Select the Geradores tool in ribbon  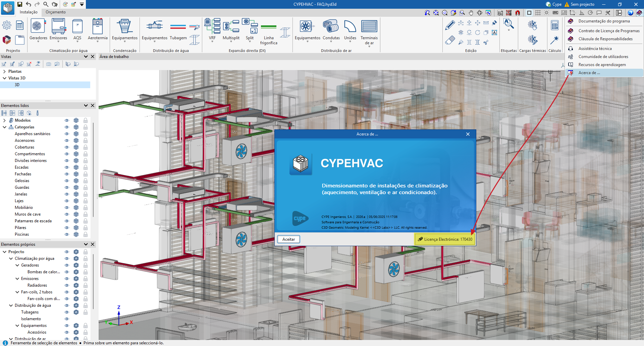(x=38, y=27)
